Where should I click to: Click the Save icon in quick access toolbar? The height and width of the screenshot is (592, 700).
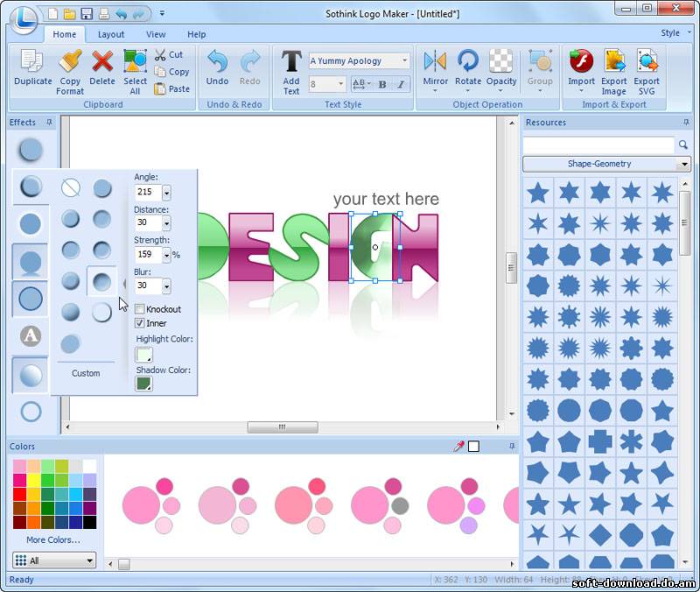pyautogui.click(x=87, y=14)
